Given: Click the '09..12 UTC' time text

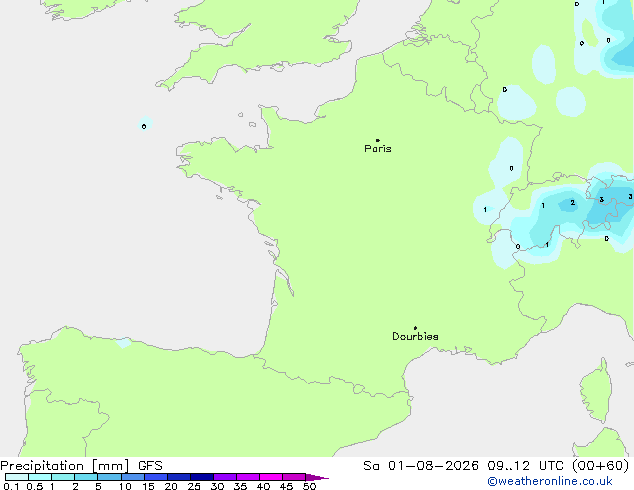Looking at the screenshot, I should [524, 466].
